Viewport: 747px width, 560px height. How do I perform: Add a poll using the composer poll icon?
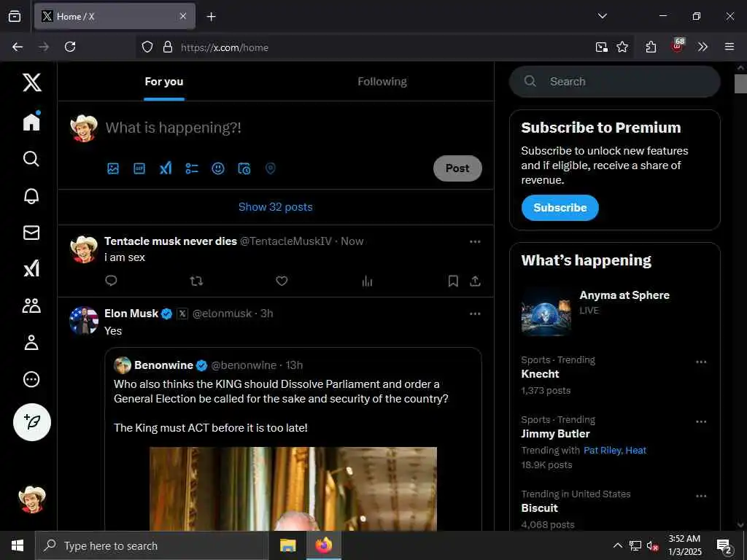(192, 168)
